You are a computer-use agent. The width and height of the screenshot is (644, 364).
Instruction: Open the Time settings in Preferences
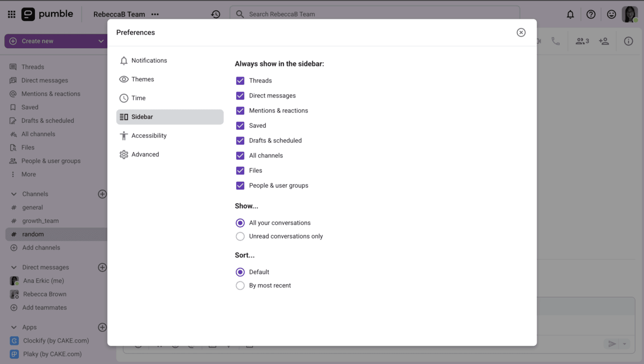(138, 98)
